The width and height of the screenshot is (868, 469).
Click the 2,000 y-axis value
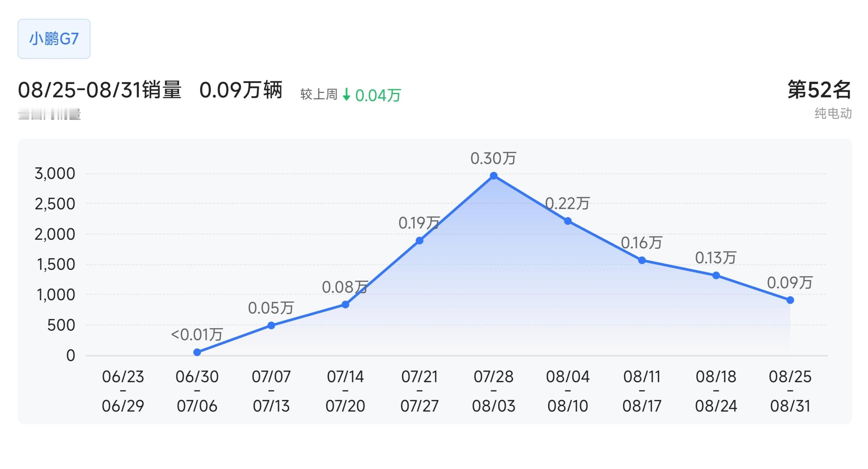[55, 234]
